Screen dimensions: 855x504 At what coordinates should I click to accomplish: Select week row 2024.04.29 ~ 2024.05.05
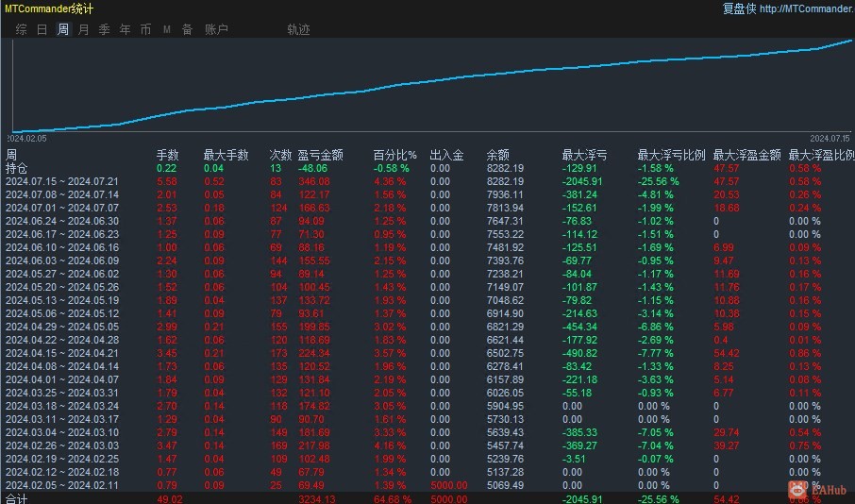[x=427, y=327]
